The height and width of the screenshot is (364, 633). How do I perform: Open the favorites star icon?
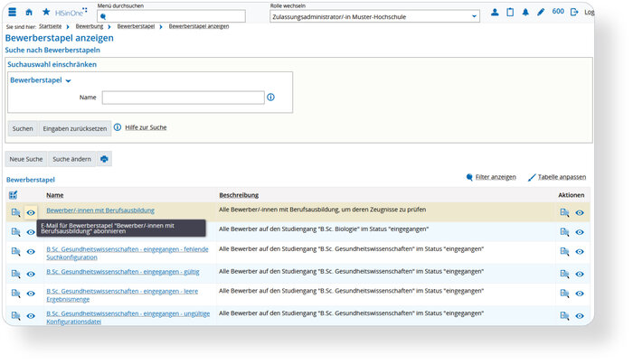coord(46,12)
